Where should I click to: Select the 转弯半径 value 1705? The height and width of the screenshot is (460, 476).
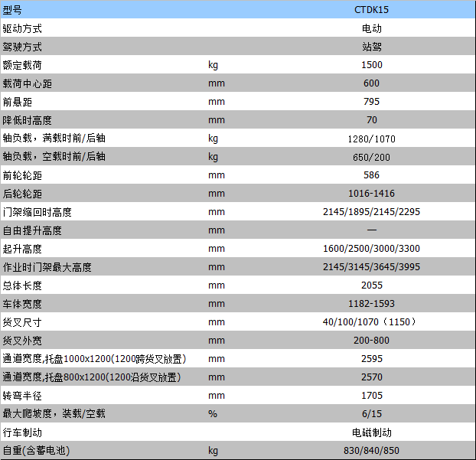(x=371, y=396)
